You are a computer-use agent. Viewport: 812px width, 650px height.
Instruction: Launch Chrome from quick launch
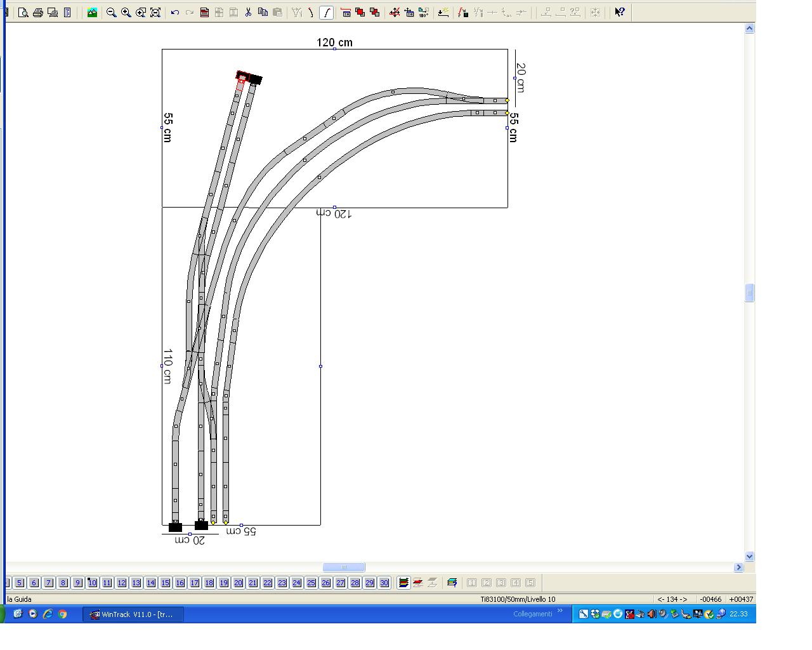click(x=63, y=614)
